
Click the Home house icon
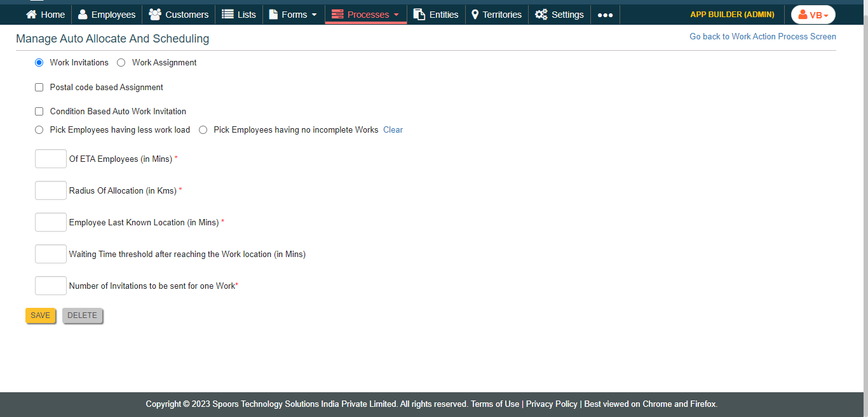pos(31,15)
